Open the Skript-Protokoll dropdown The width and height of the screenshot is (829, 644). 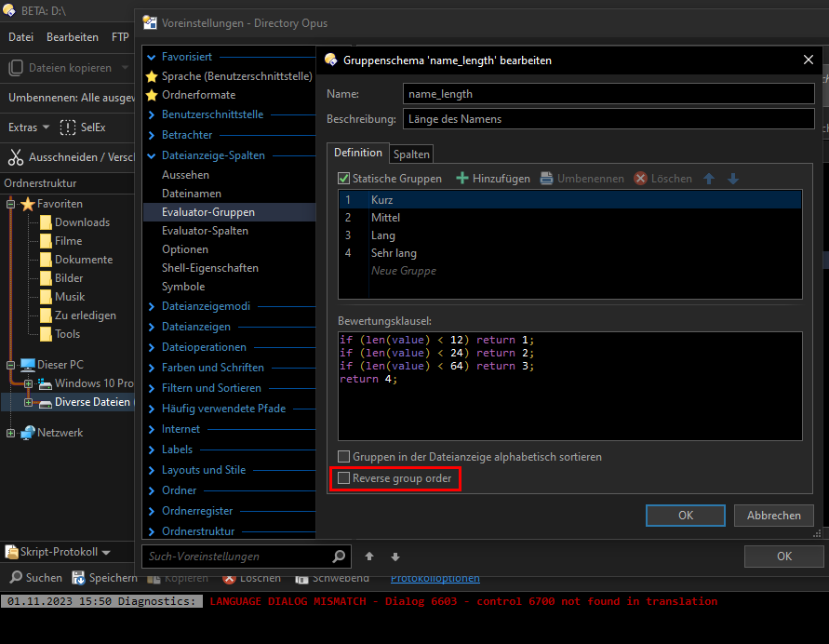106,553
